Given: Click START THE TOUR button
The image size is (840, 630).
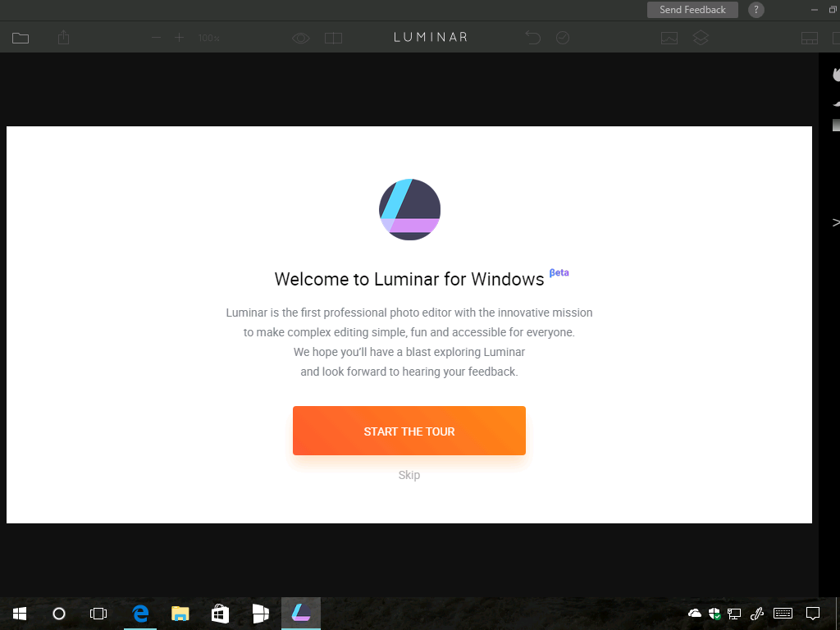Looking at the screenshot, I should [x=409, y=431].
